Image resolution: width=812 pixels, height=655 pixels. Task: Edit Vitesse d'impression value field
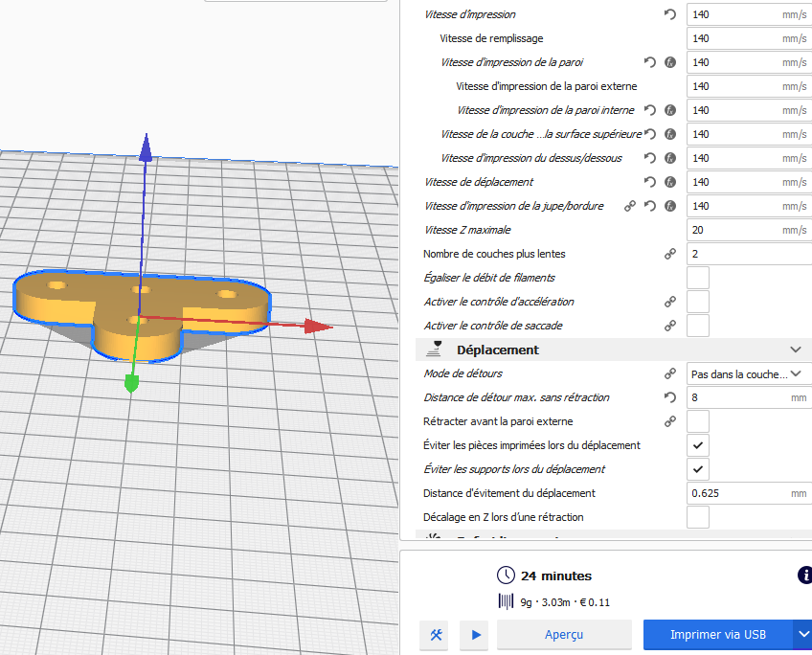click(x=750, y=14)
